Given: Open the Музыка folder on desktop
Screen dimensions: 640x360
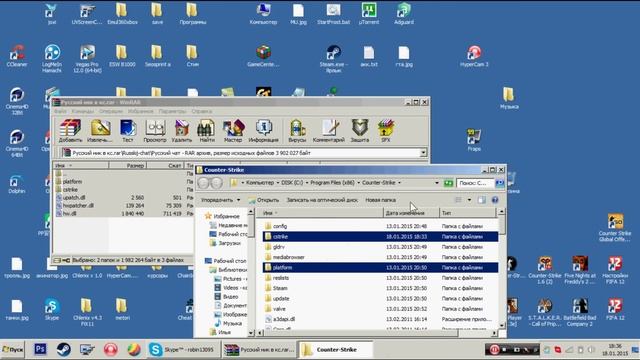Looking at the screenshot, I should pyautogui.click(x=509, y=98).
